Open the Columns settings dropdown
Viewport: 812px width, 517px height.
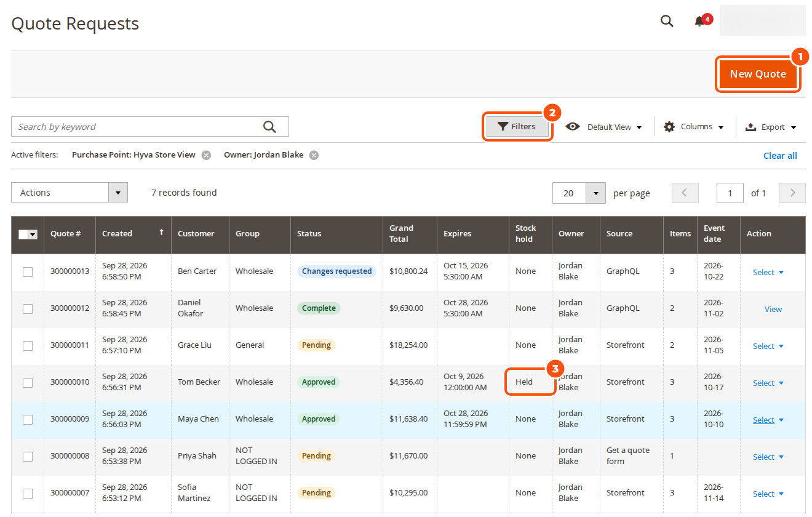[x=693, y=127]
